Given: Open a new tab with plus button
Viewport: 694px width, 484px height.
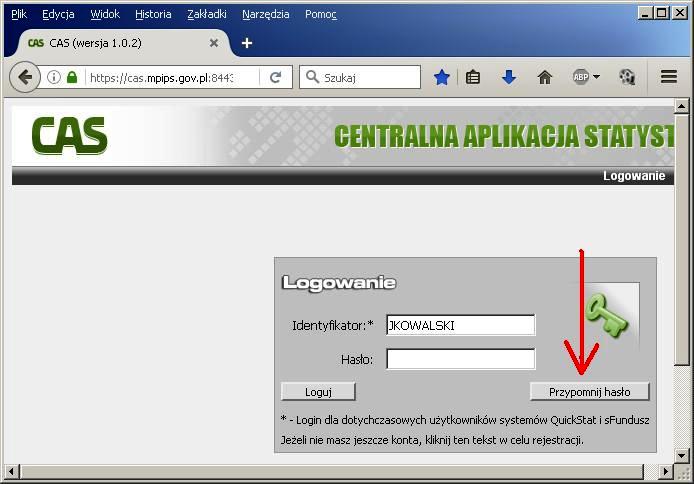Looking at the screenshot, I should (x=247, y=43).
